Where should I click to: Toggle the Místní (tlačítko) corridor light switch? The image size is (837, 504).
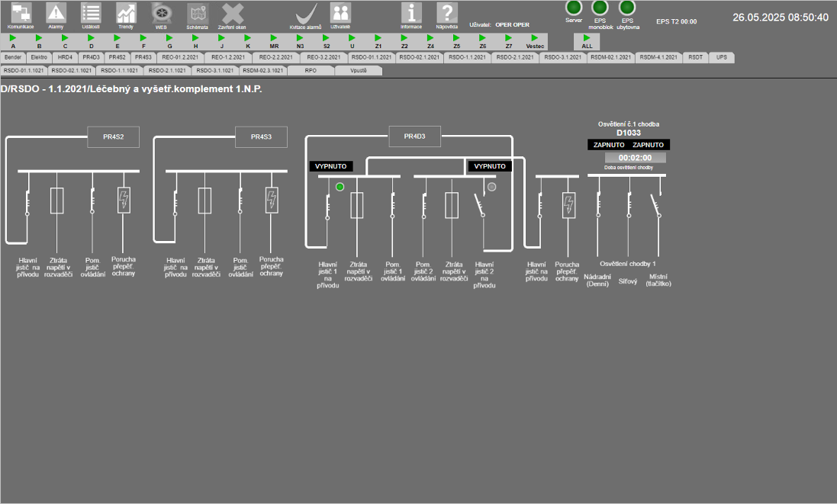coord(657,204)
